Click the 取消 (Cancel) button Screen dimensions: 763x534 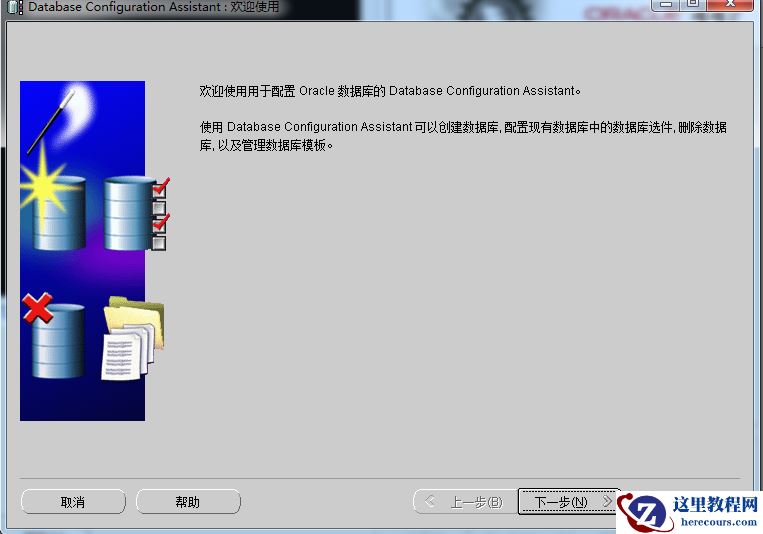click(73, 501)
